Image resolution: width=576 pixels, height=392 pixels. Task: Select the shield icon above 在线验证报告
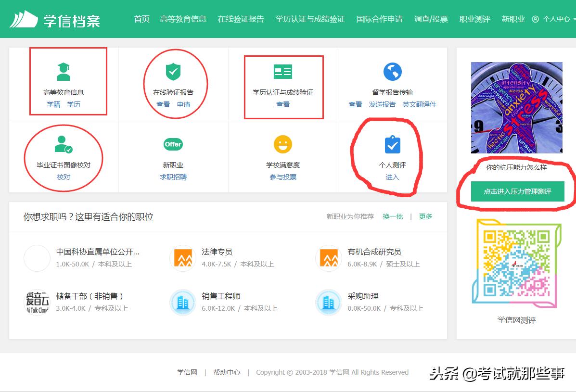[x=173, y=71]
